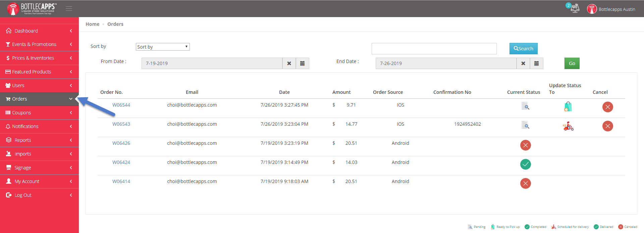Click canceled status icon for order W06414
This screenshot has width=644, height=233.
point(525,183)
